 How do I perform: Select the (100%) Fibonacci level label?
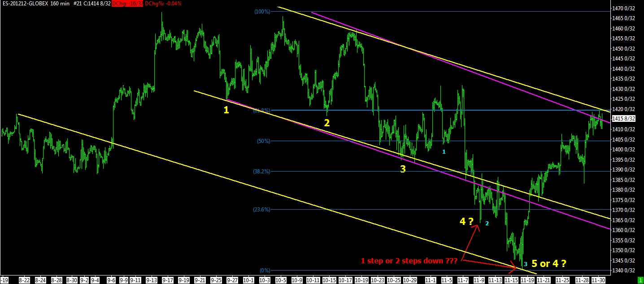point(262,12)
